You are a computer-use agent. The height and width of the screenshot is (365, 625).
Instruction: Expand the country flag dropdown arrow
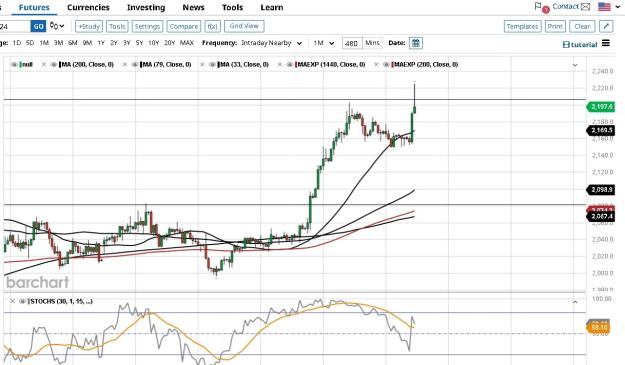(x=618, y=7)
